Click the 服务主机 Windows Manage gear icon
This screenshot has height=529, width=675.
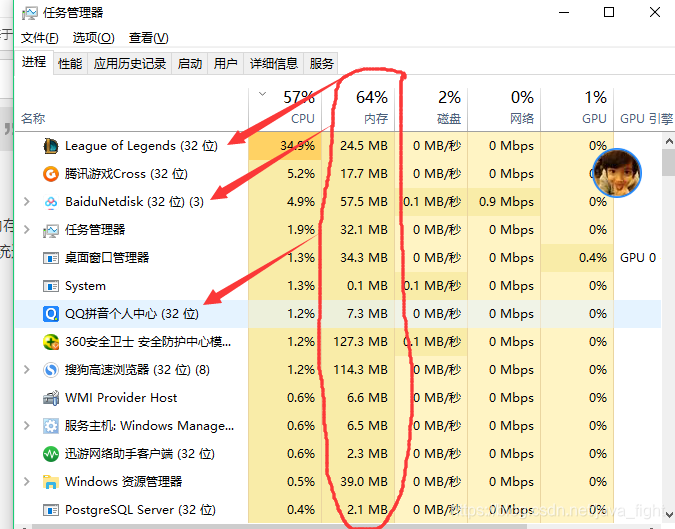(51, 426)
